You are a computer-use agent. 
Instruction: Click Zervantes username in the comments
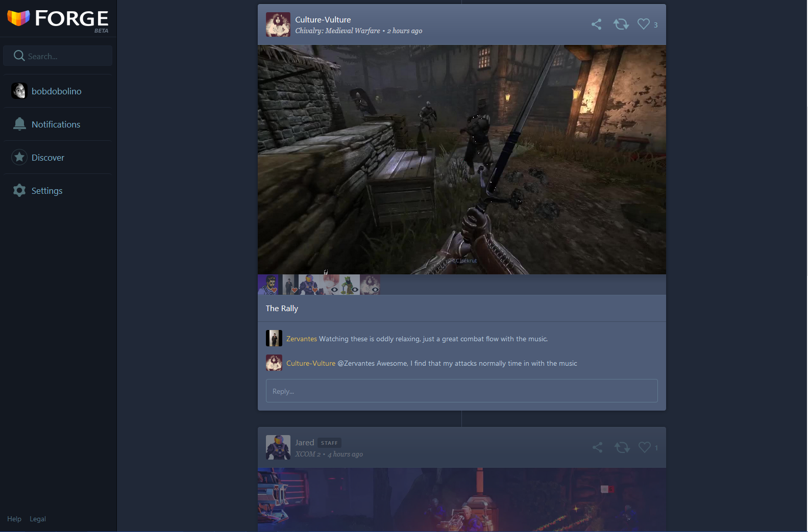[301, 339]
